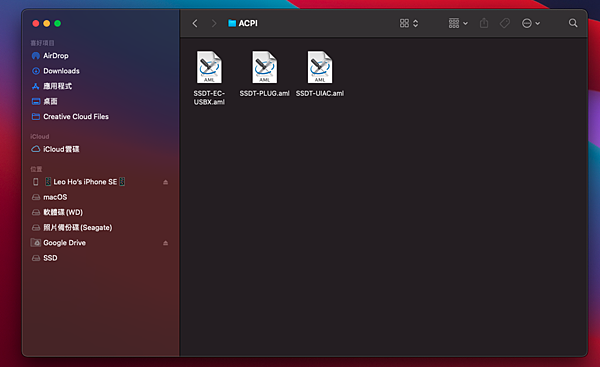Image resolution: width=600 pixels, height=367 pixels.
Task: Zoom the Finder window with green button
Action: pyautogui.click(x=57, y=23)
